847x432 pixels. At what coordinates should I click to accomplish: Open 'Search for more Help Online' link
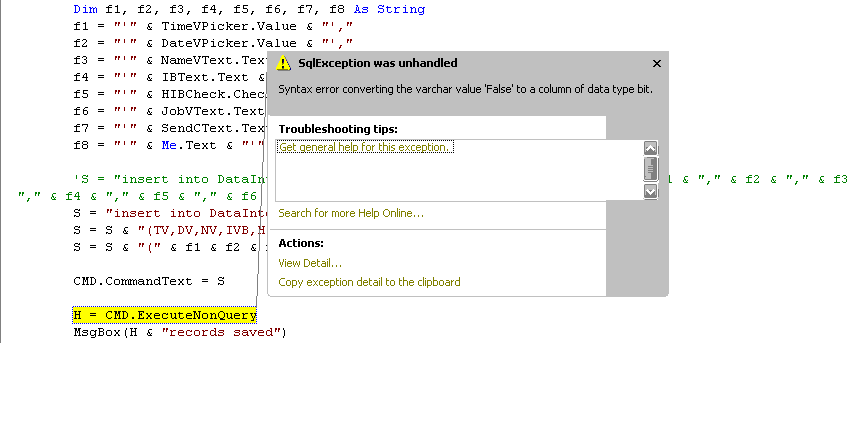point(351,213)
